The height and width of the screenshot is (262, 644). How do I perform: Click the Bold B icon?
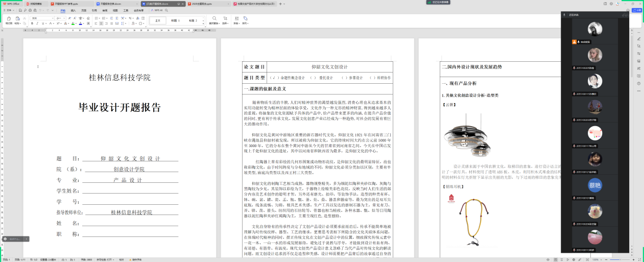point(33,23)
